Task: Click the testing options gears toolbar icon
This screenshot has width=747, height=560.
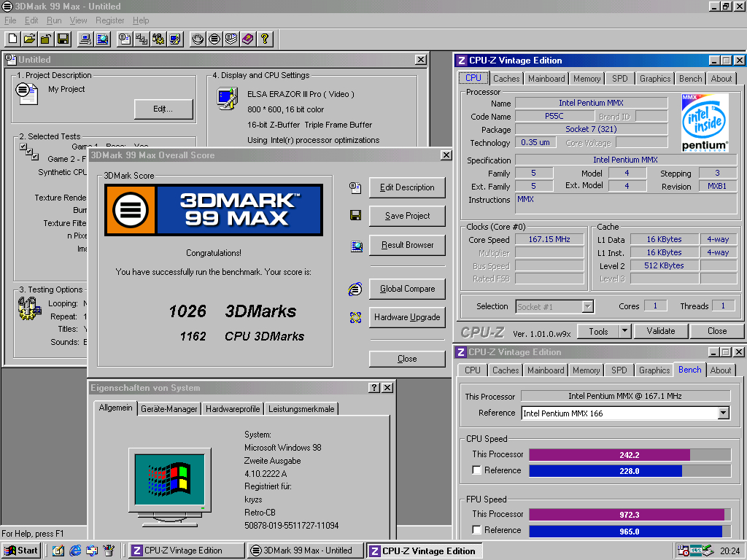Action: [x=158, y=39]
